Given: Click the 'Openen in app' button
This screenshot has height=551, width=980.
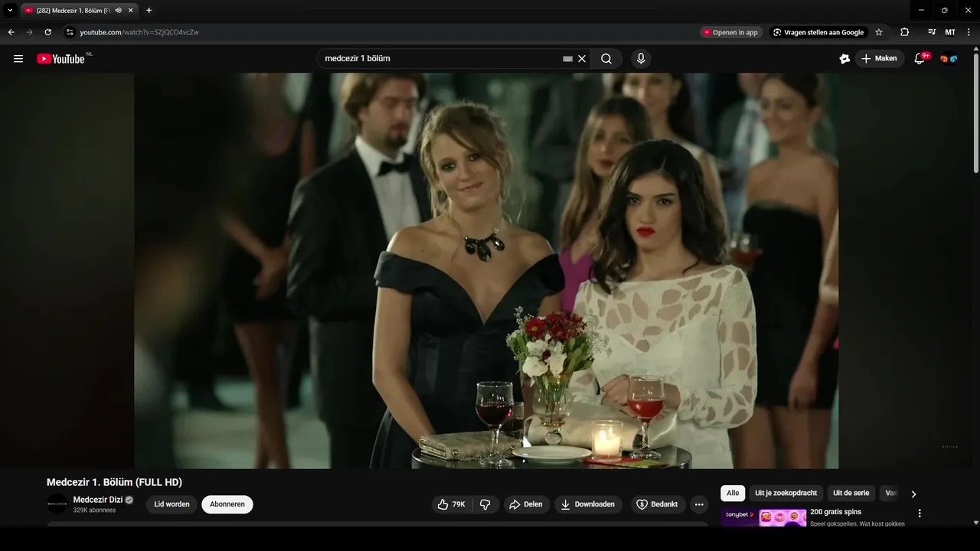Looking at the screenshot, I should [x=731, y=32].
